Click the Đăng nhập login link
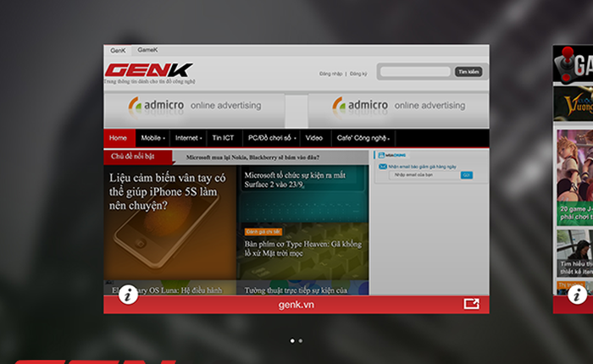This screenshot has height=364, width=593. 330,74
